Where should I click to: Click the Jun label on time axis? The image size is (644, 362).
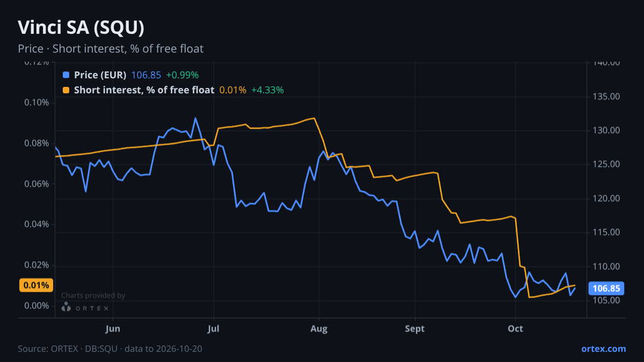click(113, 328)
